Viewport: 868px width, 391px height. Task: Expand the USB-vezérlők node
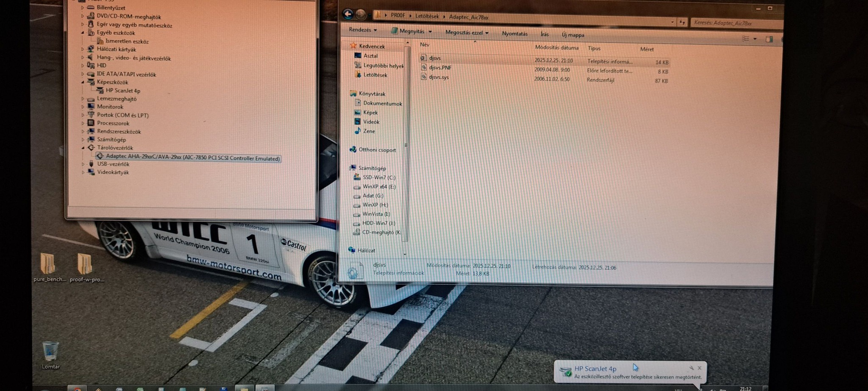[x=83, y=164]
